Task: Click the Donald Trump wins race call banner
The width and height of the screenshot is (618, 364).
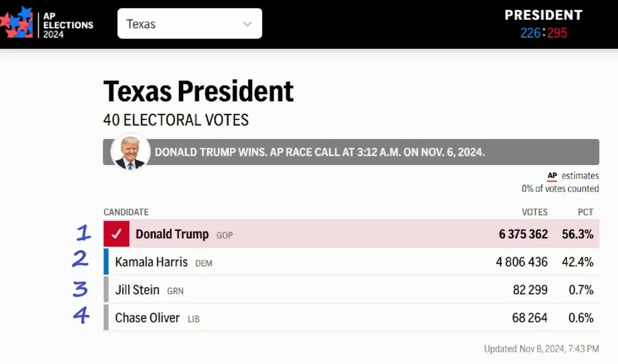Action: tap(351, 152)
